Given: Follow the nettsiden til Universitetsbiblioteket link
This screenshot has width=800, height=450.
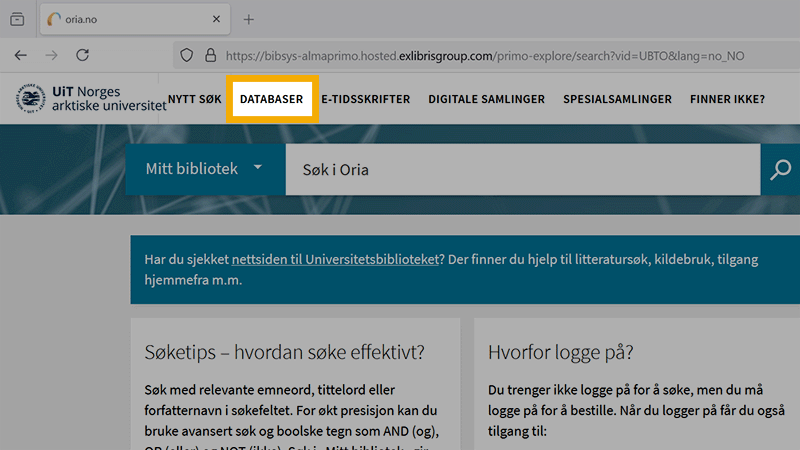Looking at the screenshot, I should pyautogui.click(x=335, y=260).
